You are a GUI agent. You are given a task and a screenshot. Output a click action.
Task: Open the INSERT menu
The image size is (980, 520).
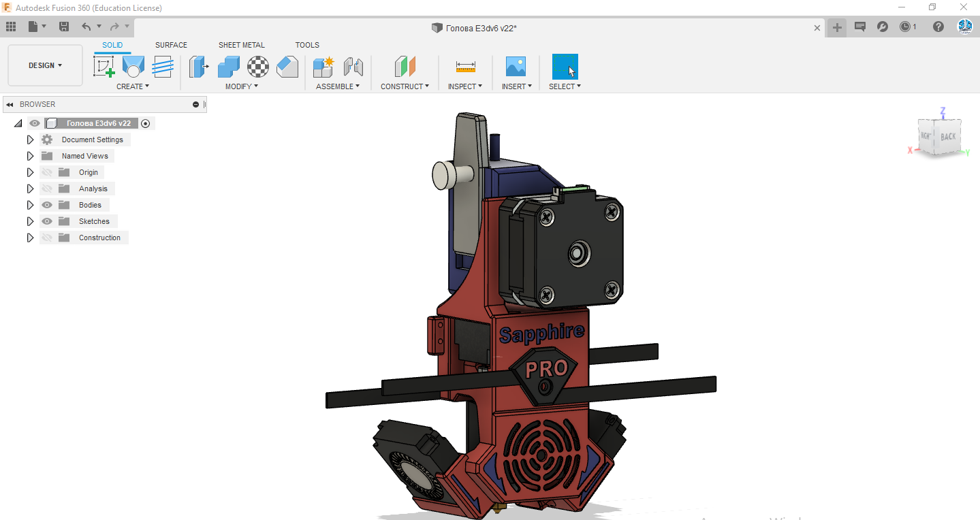tap(517, 86)
